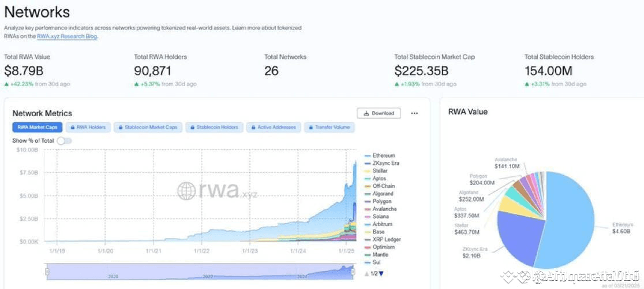Click the Total RWA Value $8.79B figure
Image resolution: width=644 pixels, height=289 pixels.
click(24, 71)
